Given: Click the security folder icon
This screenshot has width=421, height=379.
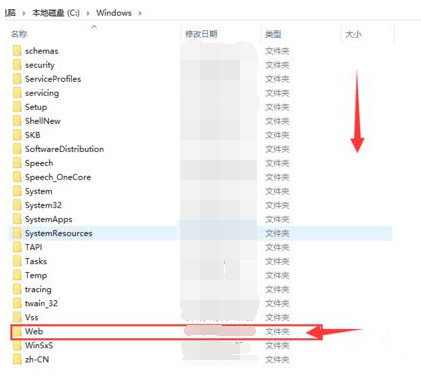Looking at the screenshot, I should pyautogui.click(x=17, y=65).
